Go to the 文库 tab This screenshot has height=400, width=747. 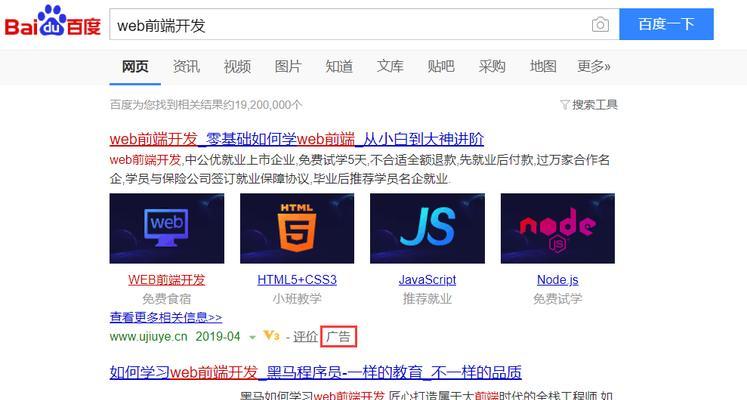(x=390, y=66)
